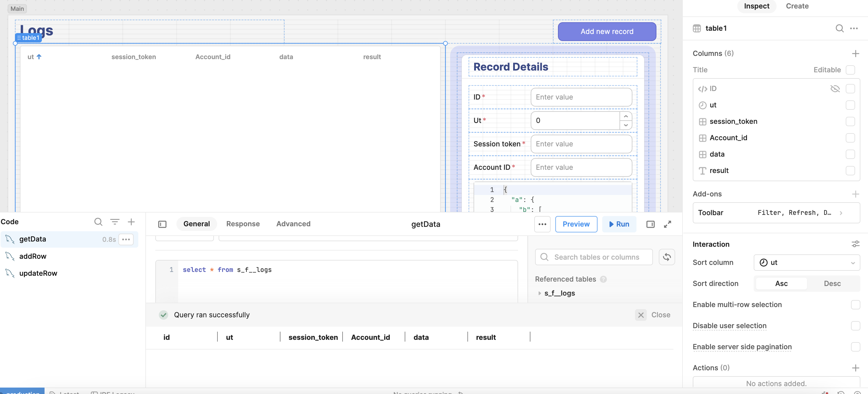The height and width of the screenshot is (394, 868).
Task: Expand the Toolbar add-on settings
Action: 776,213
